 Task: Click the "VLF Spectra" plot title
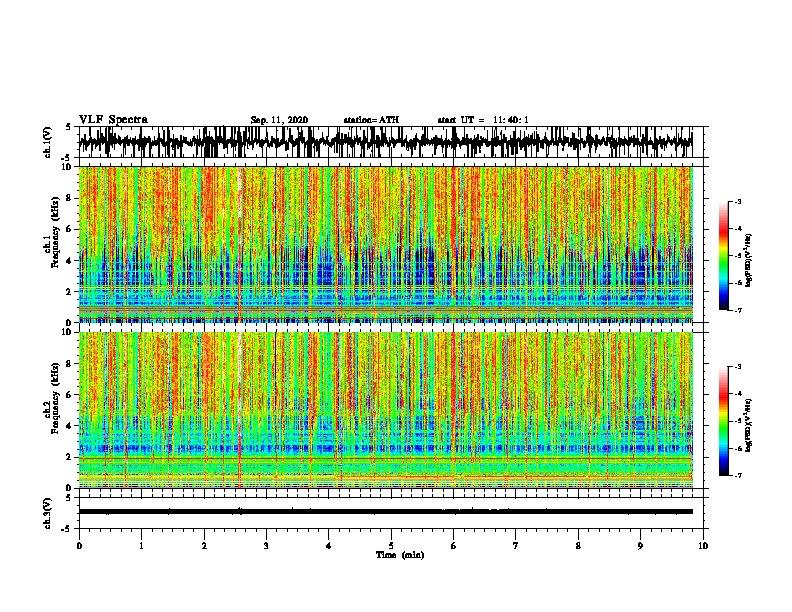[x=113, y=120]
